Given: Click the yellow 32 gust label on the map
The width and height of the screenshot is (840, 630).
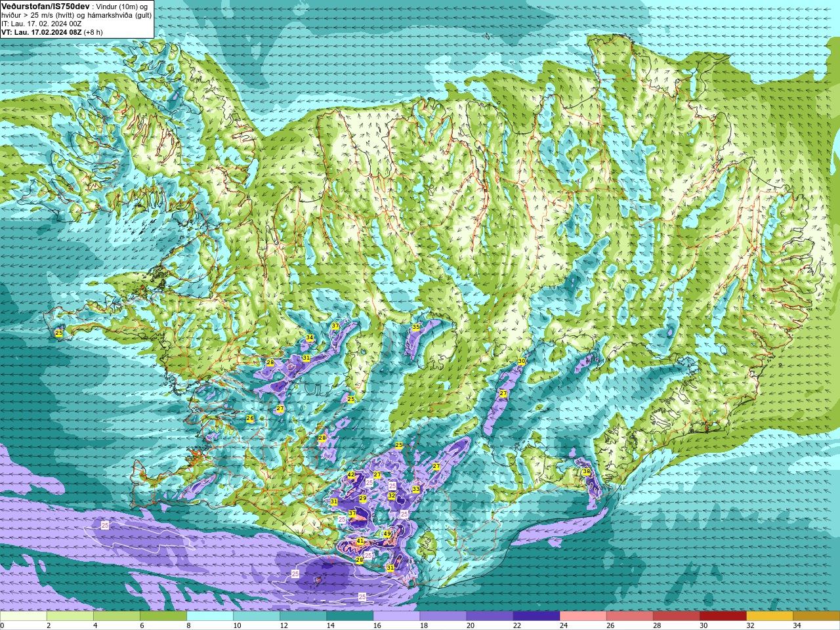Looking at the screenshot, I should point(392,496).
